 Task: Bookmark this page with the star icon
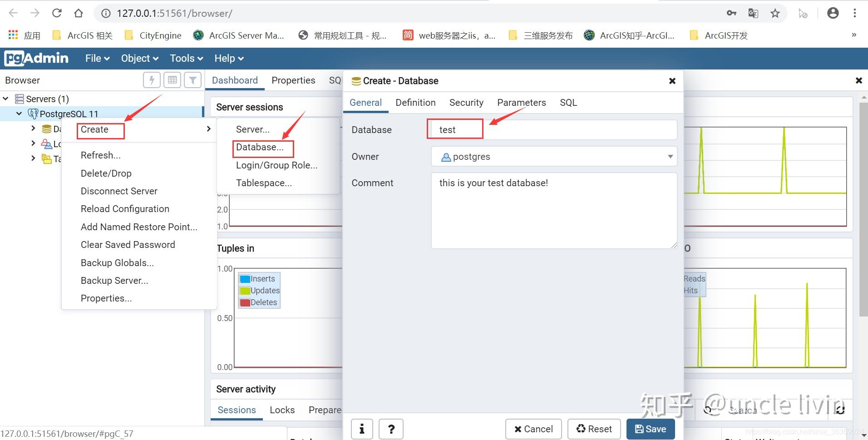coord(775,13)
